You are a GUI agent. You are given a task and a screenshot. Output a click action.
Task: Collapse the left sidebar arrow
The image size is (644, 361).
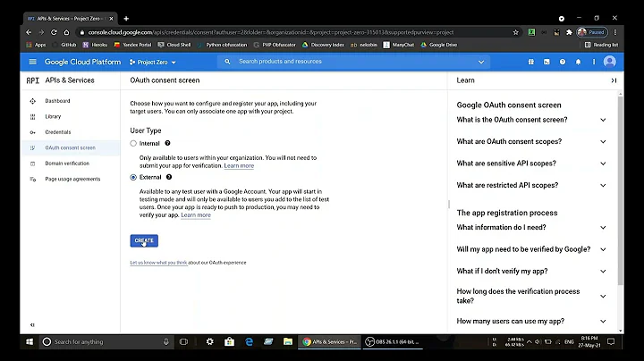[x=32, y=325]
